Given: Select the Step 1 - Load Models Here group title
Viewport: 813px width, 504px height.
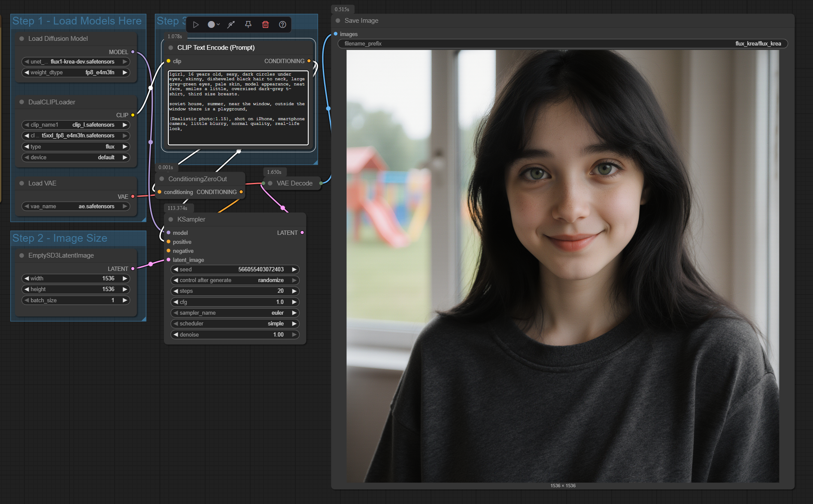Looking at the screenshot, I should click(x=77, y=21).
